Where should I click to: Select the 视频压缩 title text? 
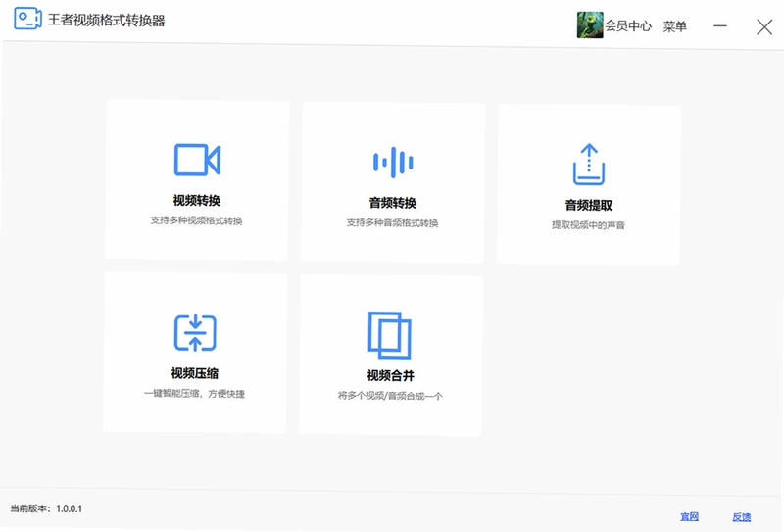[195, 373]
